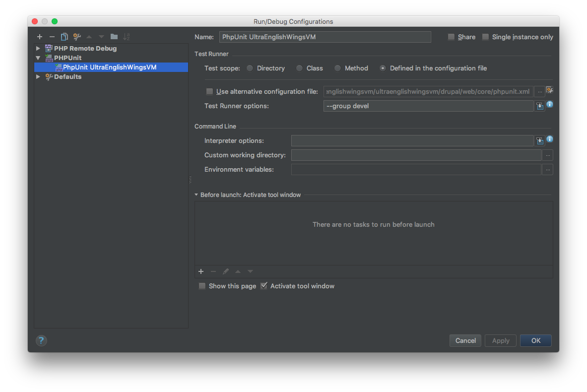Copy the selected configuration
Viewport: 587px width, 392px height.
[x=65, y=37]
